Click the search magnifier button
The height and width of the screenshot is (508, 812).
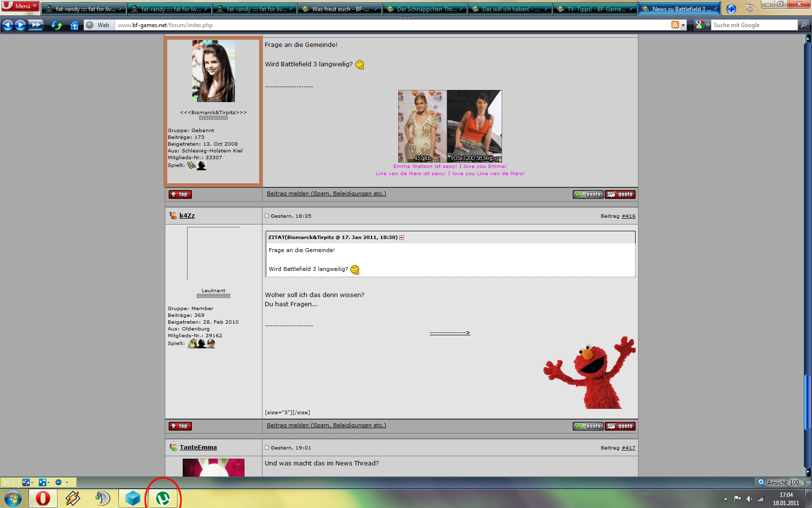coord(804,25)
